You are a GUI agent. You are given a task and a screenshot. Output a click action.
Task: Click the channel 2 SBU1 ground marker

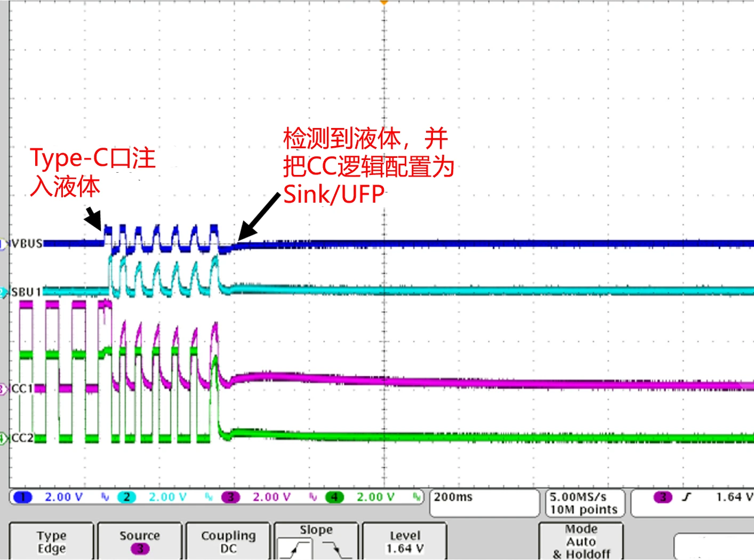point(3,292)
